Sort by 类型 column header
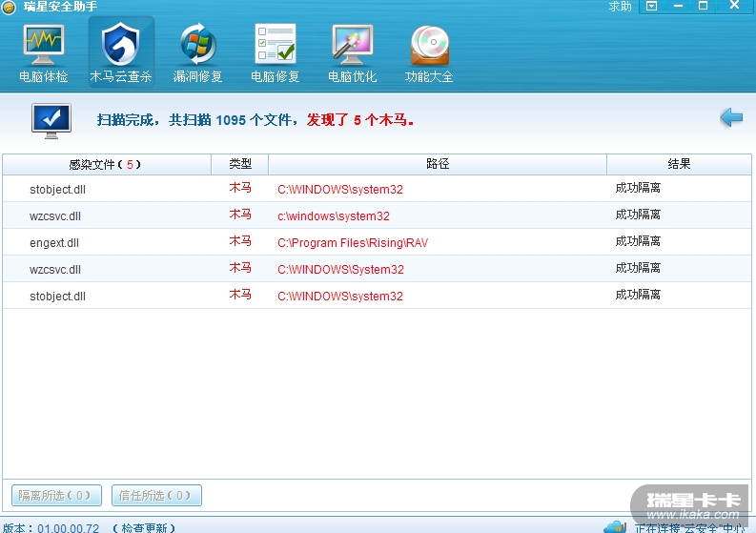The height and width of the screenshot is (533, 756). click(240, 165)
